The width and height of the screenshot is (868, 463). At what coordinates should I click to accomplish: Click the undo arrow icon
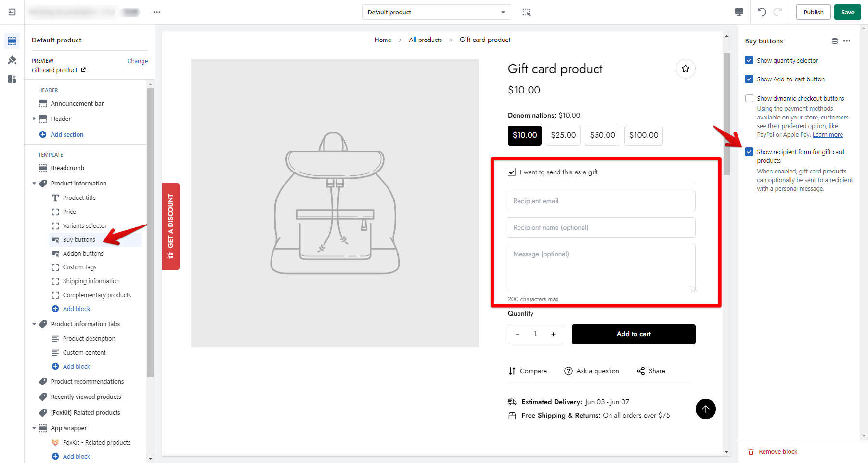[762, 12]
